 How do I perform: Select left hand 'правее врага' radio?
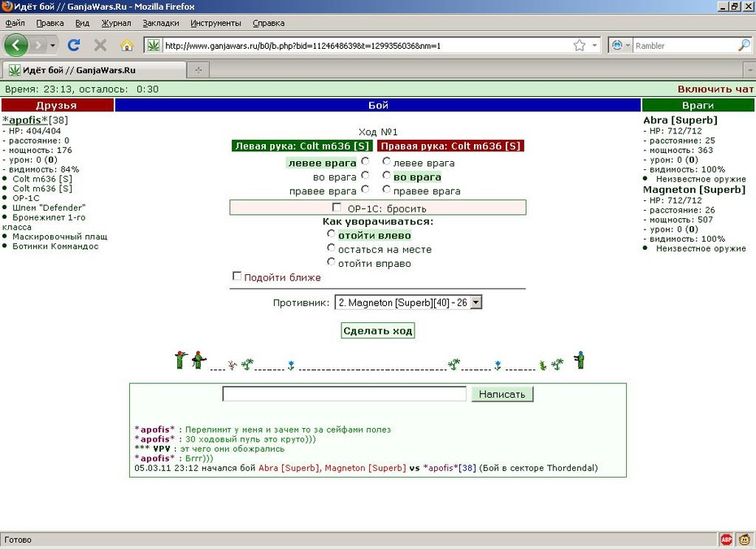[365, 189]
